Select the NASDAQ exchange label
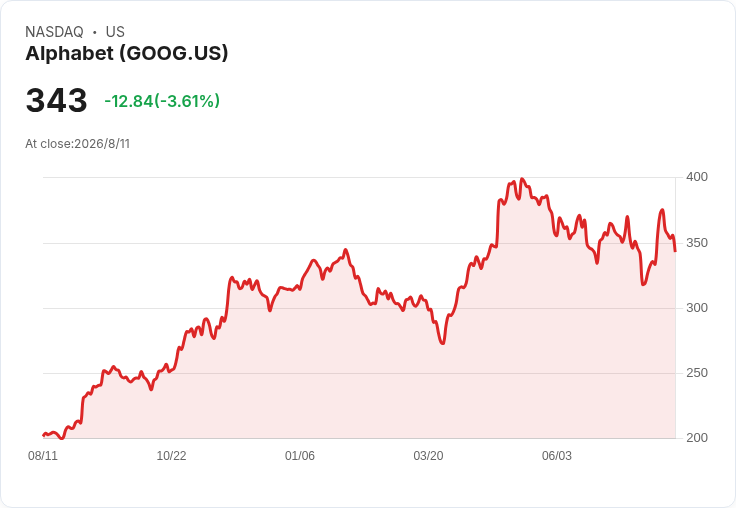 (x=54, y=32)
